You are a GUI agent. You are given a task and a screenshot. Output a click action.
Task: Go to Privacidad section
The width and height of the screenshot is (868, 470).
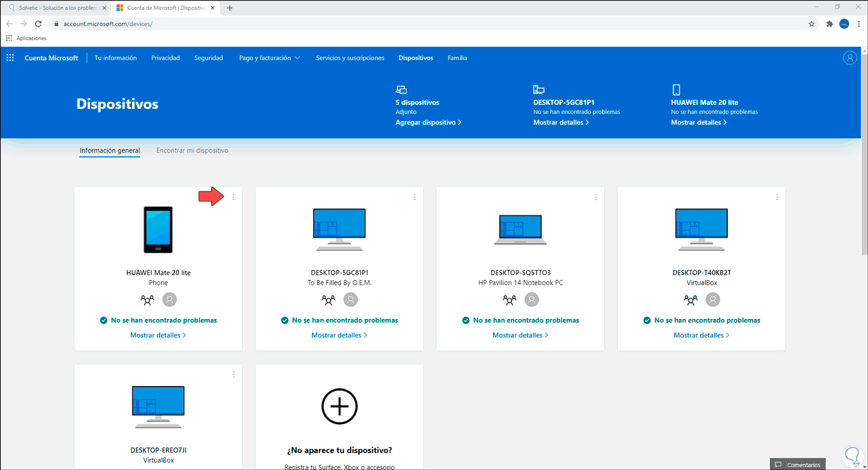click(165, 58)
